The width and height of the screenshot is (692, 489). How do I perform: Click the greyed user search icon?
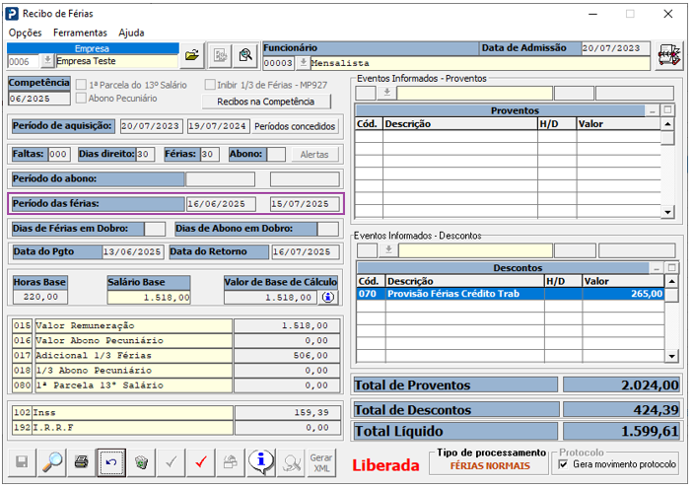[x=291, y=462]
